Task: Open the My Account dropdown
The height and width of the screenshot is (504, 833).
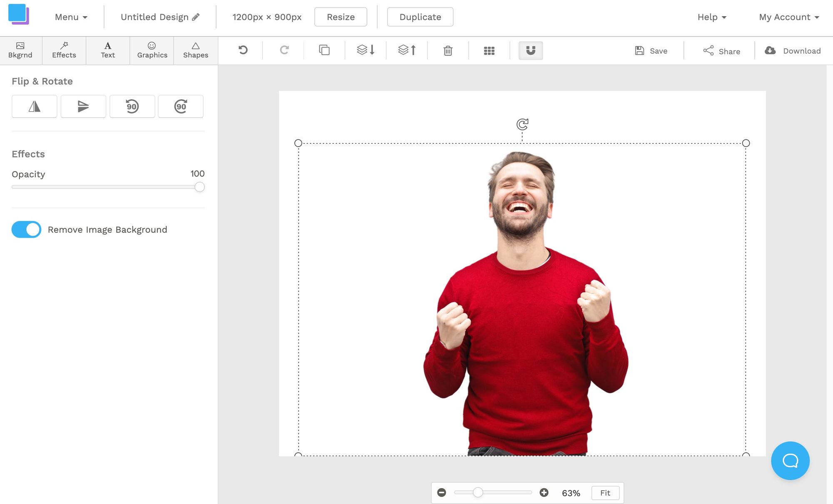Action: [788, 17]
